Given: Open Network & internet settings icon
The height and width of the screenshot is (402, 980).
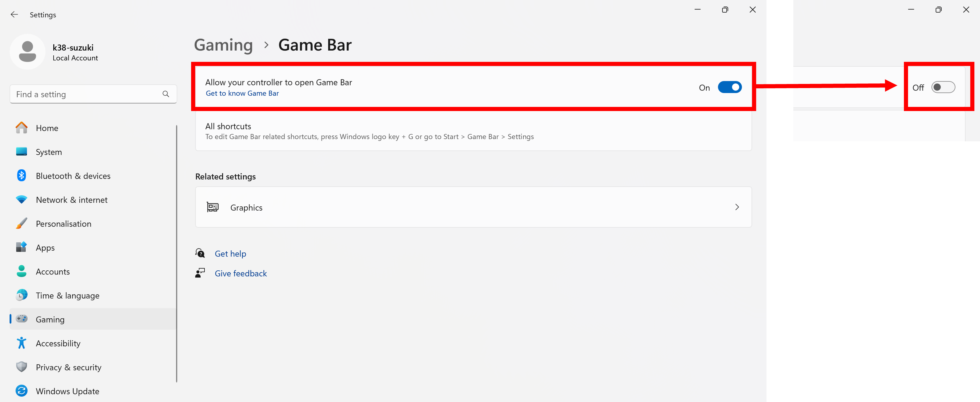Looking at the screenshot, I should tap(22, 199).
